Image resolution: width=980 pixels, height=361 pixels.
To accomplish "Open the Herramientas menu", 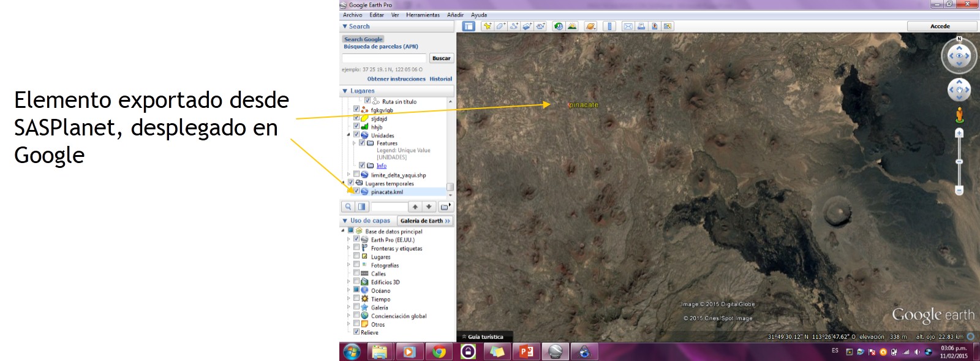I will (423, 15).
